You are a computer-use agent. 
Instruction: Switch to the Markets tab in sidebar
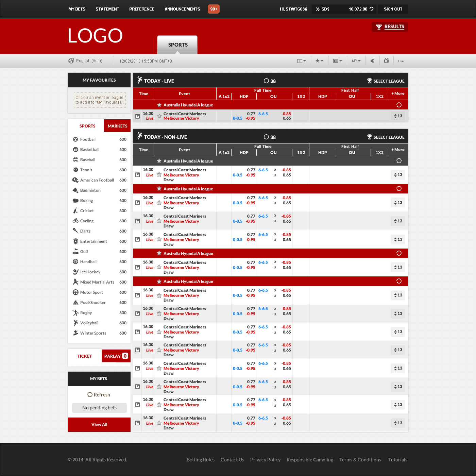tap(117, 126)
